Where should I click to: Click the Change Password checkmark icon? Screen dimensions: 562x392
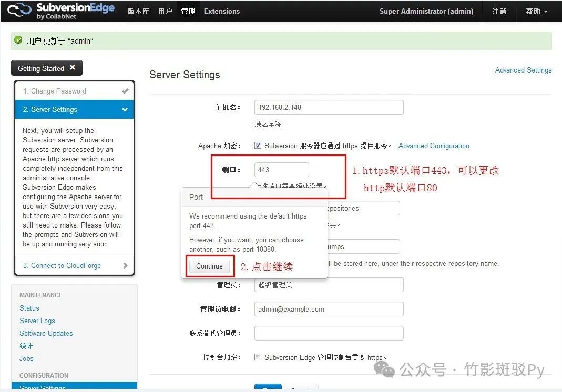pos(125,91)
